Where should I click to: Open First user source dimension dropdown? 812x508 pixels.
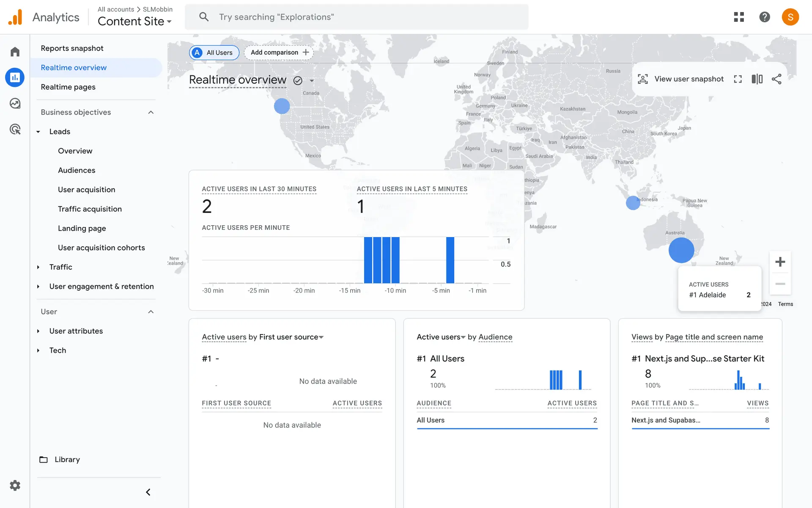(321, 337)
